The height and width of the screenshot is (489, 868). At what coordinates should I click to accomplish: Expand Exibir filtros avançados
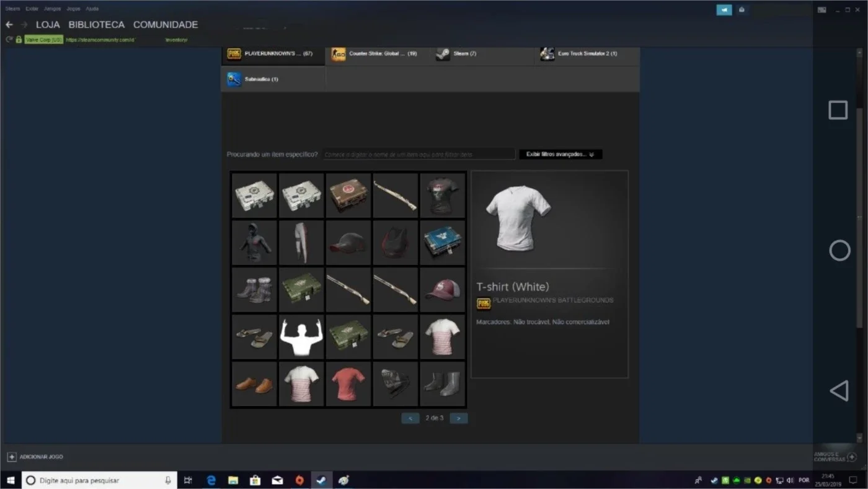(560, 154)
